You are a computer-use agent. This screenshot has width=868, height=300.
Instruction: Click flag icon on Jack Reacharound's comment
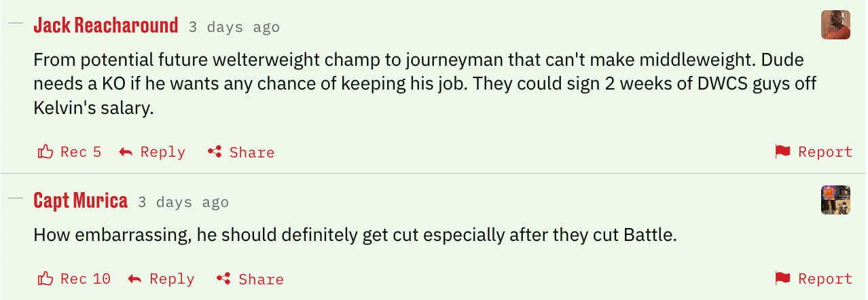(x=783, y=152)
